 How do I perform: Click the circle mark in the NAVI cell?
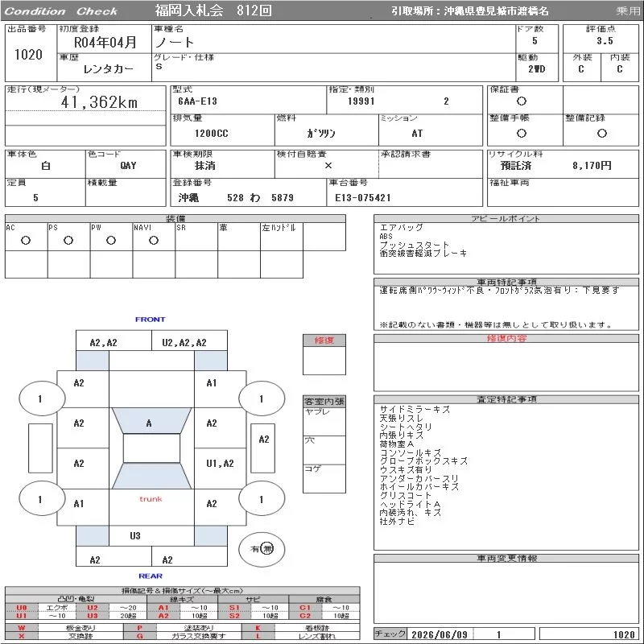(154, 240)
